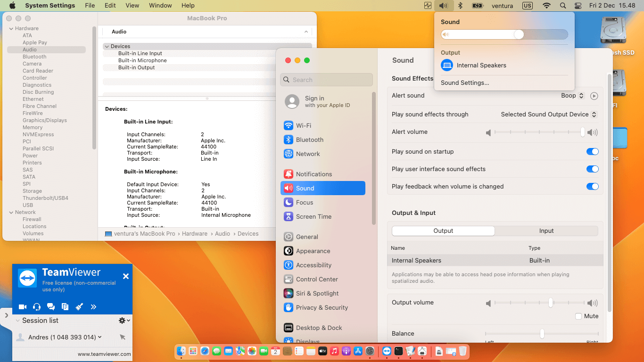Click the Spotlight search icon in menu bar
Image resolution: width=644 pixels, height=362 pixels.
[563, 6]
